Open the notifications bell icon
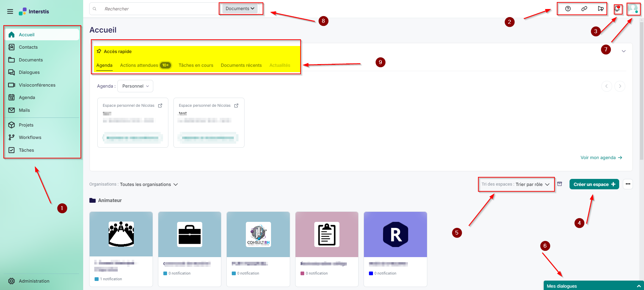644x290 pixels. [x=617, y=9]
